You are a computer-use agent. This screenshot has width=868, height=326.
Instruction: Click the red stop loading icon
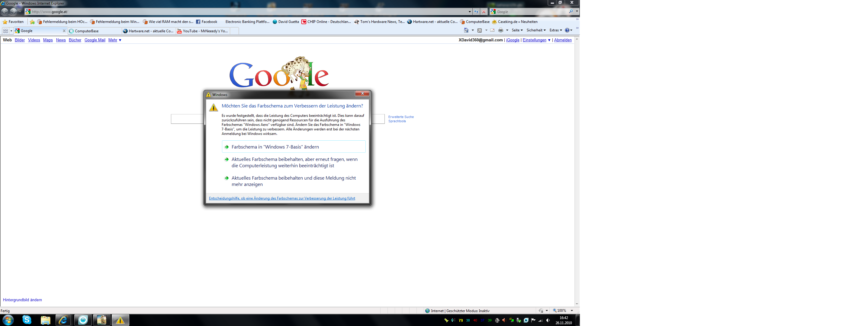pyautogui.click(x=484, y=11)
